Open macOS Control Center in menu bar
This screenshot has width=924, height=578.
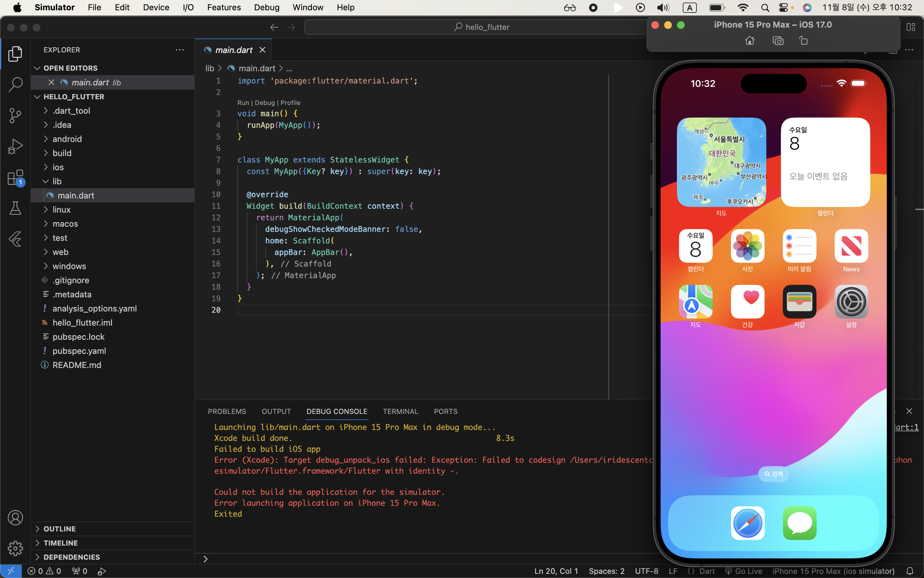pos(783,8)
